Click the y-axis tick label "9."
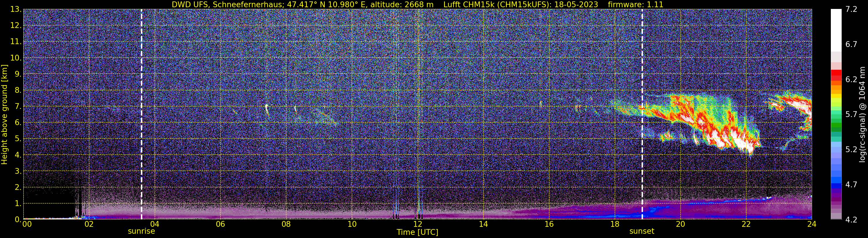This screenshot has height=238, width=868. [x=18, y=74]
